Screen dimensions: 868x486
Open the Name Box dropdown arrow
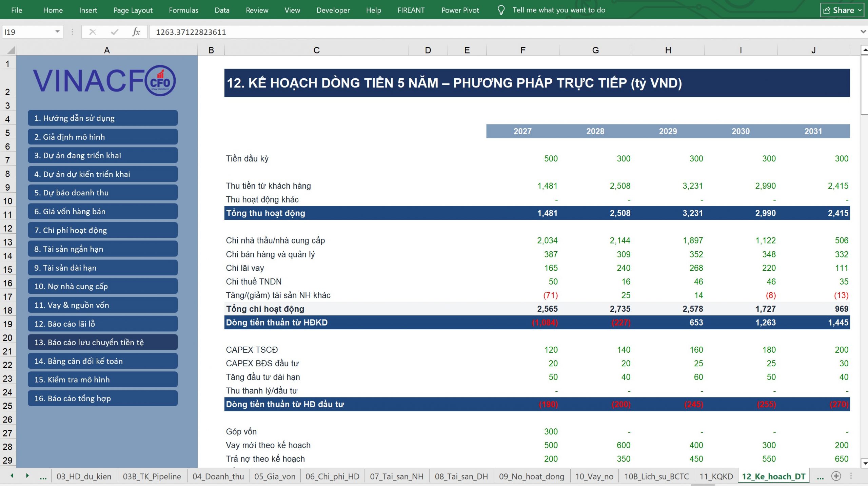pos(57,32)
